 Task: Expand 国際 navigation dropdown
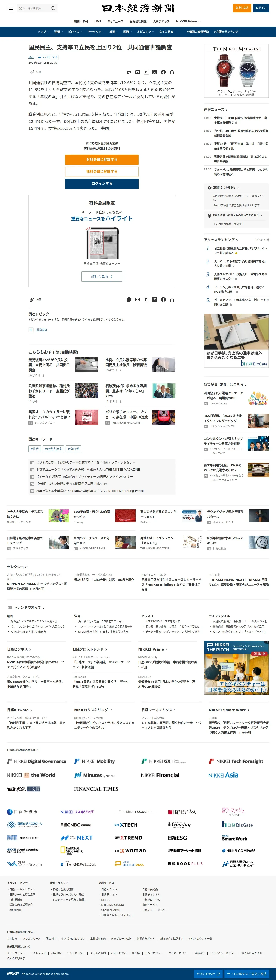128,32
